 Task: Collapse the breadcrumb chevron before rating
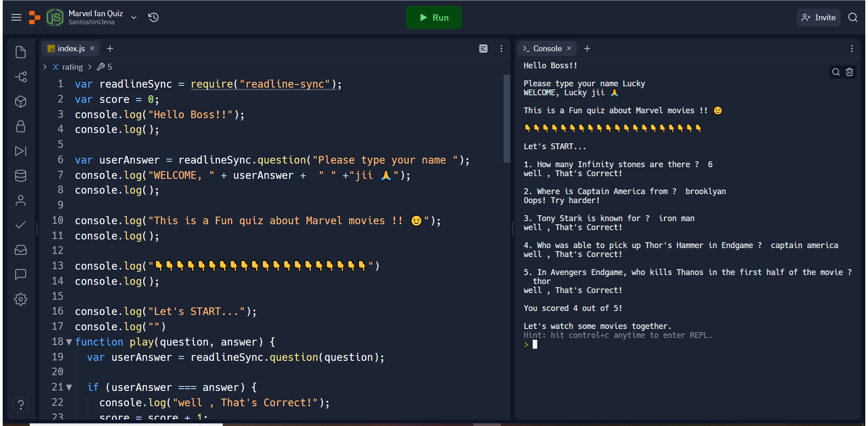pos(44,67)
